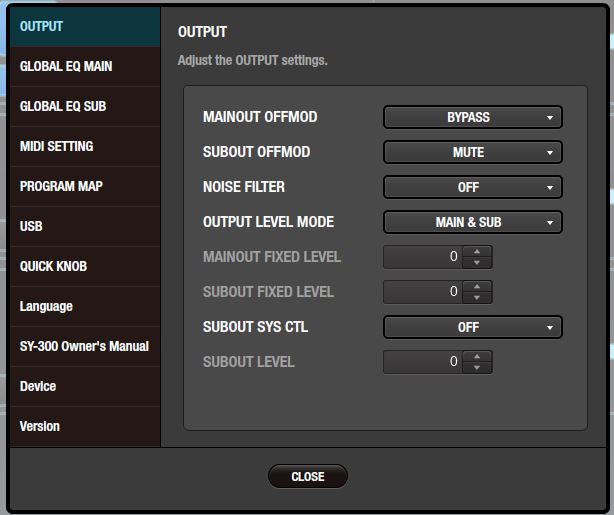Go to MIDI SETTING page
This screenshot has height=515, width=614.
(x=85, y=146)
